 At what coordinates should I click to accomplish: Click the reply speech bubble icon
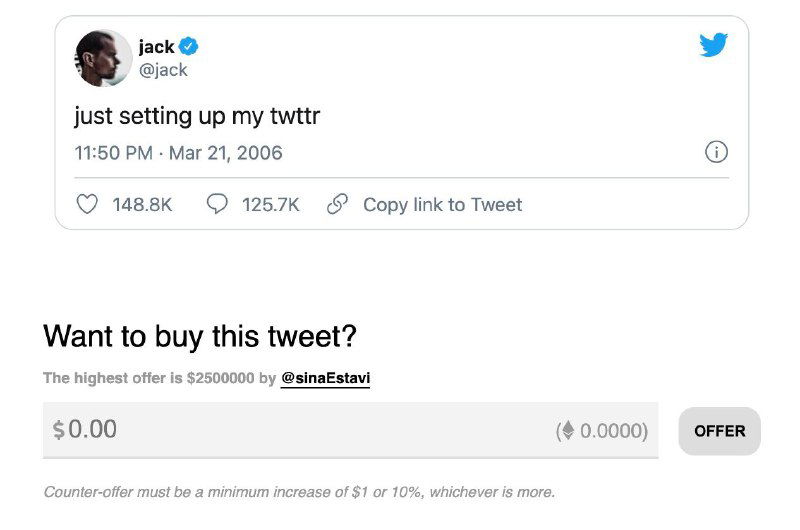tap(217, 204)
